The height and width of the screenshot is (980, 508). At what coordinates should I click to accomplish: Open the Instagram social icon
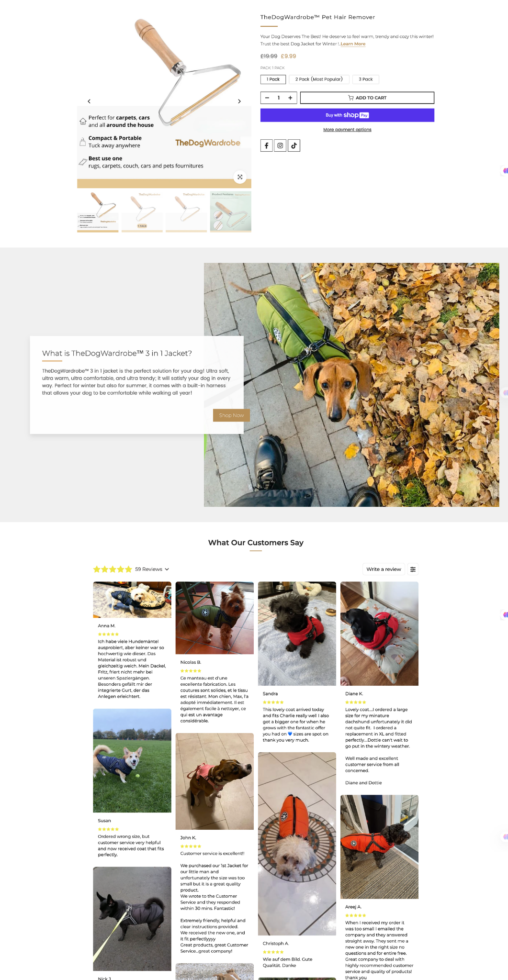[x=280, y=145]
